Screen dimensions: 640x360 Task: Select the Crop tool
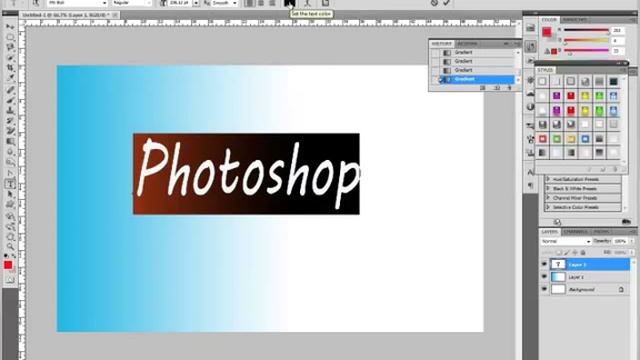(10, 68)
